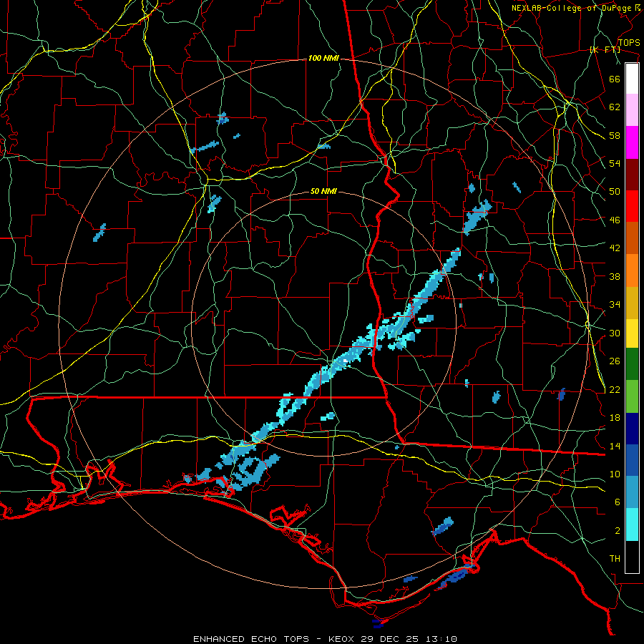Click the date '29 DEC 25' in the footer
This screenshot has height=644, width=644.
click(x=390, y=639)
